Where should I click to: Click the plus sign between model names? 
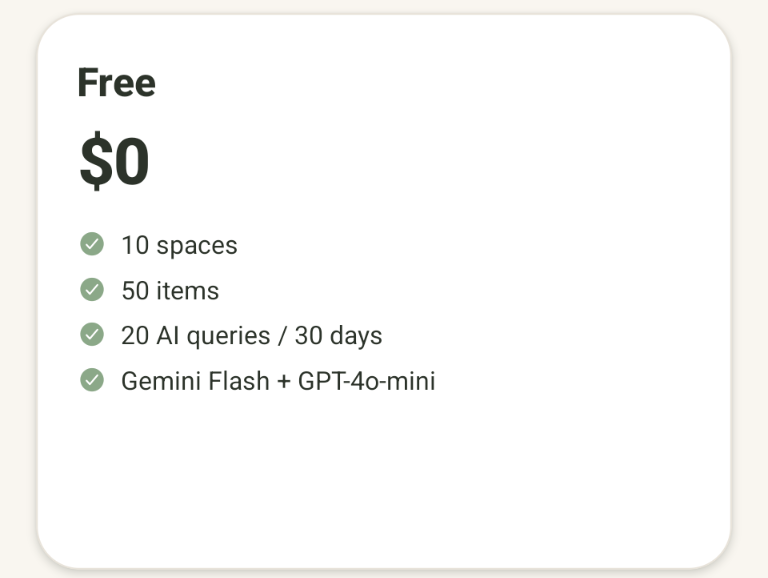click(x=283, y=382)
